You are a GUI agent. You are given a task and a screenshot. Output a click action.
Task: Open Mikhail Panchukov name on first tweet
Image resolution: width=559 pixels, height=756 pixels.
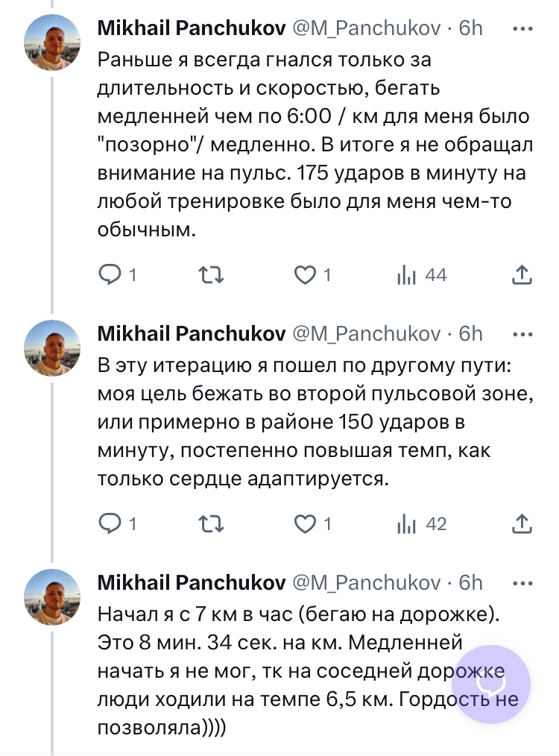coord(191,28)
